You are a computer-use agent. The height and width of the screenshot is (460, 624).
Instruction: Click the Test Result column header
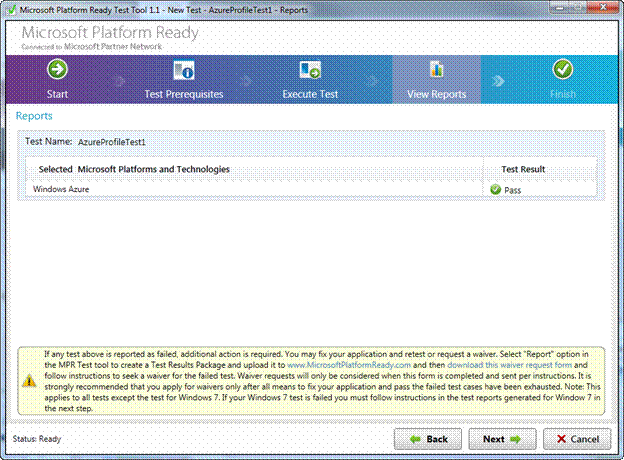(523, 169)
